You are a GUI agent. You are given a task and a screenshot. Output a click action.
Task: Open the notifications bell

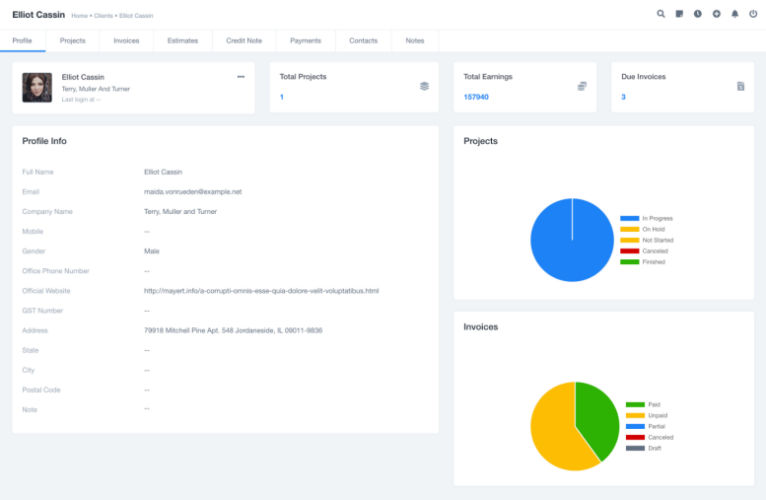(x=735, y=14)
